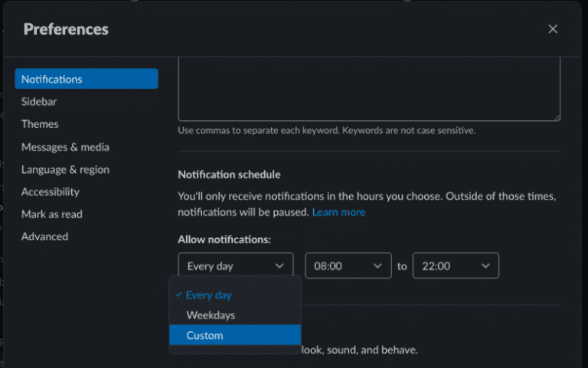Screen dimensions: 588x368
Task: Close the Preferences dialog with the X
Action: pos(553,29)
